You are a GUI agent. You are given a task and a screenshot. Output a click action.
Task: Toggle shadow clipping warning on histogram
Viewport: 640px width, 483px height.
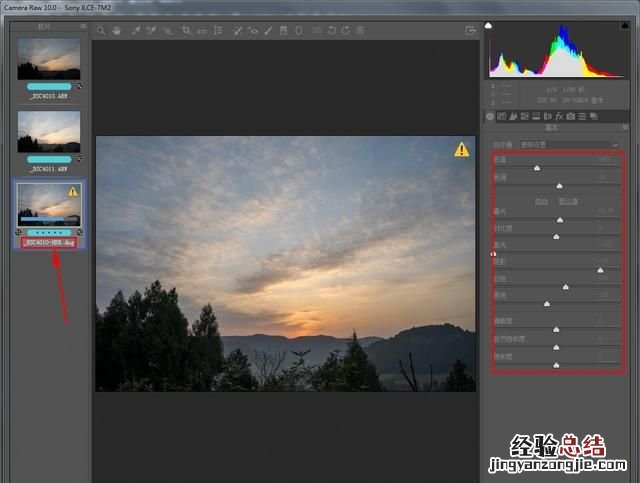click(x=488, y=26)
